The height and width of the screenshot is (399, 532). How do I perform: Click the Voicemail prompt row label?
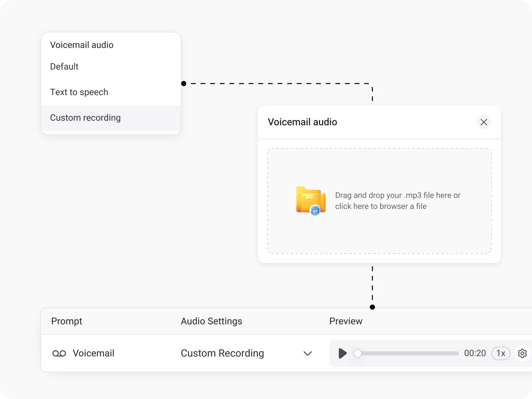coord(93,353)
